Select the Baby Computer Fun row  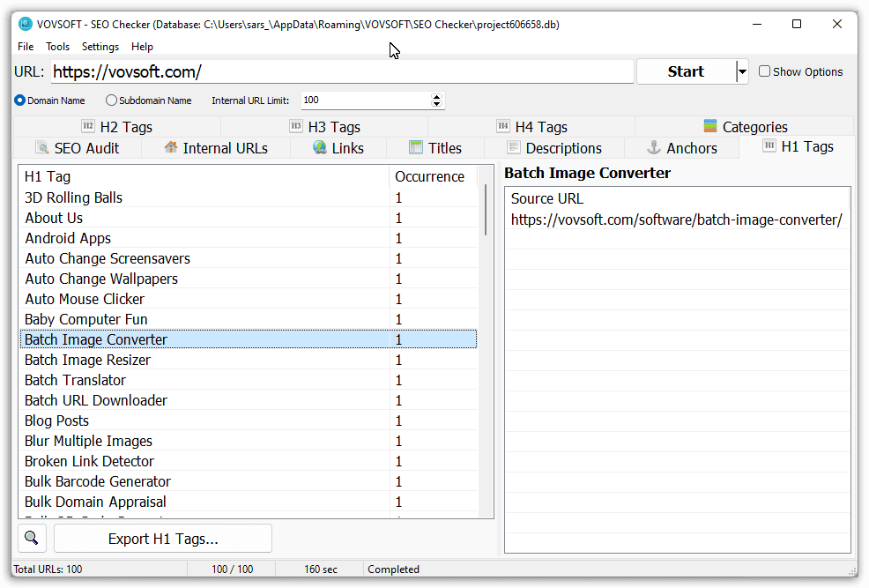(x=249, y=319)
